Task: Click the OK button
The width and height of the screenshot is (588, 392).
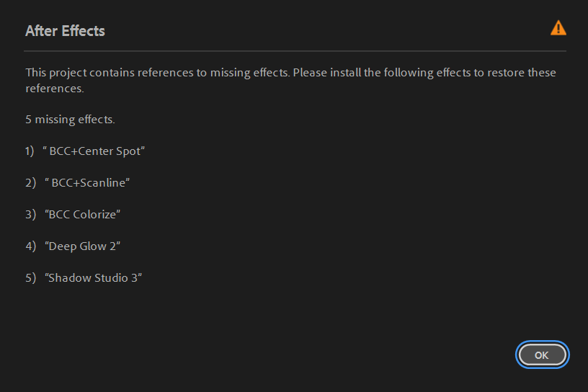Action: [542, 355]
